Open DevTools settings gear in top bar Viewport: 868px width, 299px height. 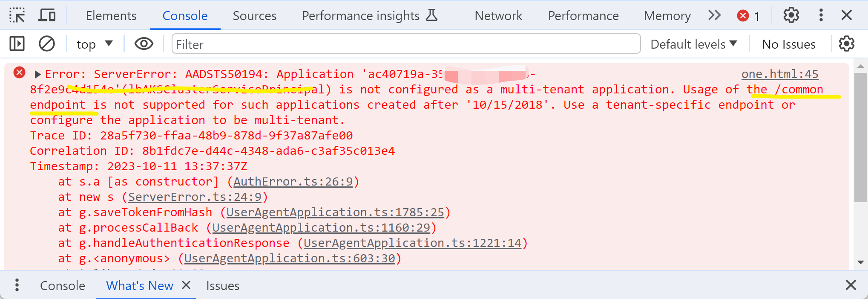(791, 15)
